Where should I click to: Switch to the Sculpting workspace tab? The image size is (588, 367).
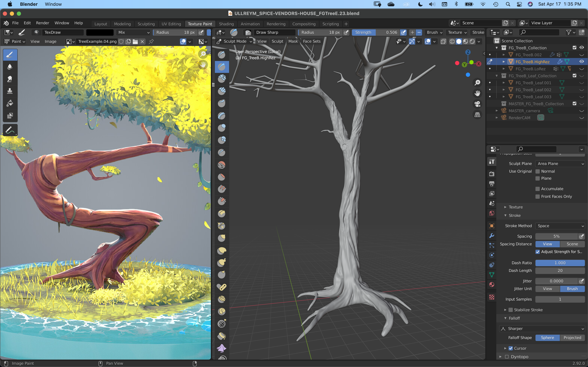click(146, 24)
